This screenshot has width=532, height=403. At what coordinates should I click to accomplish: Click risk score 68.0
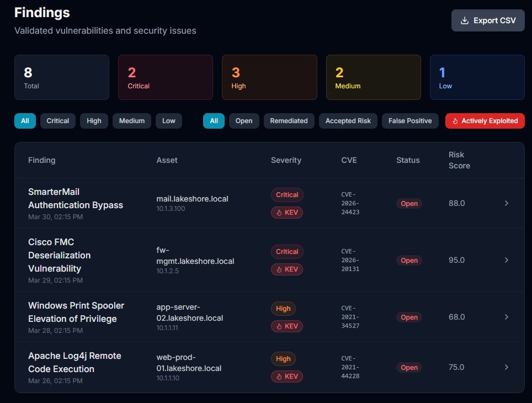coord(457,317)
